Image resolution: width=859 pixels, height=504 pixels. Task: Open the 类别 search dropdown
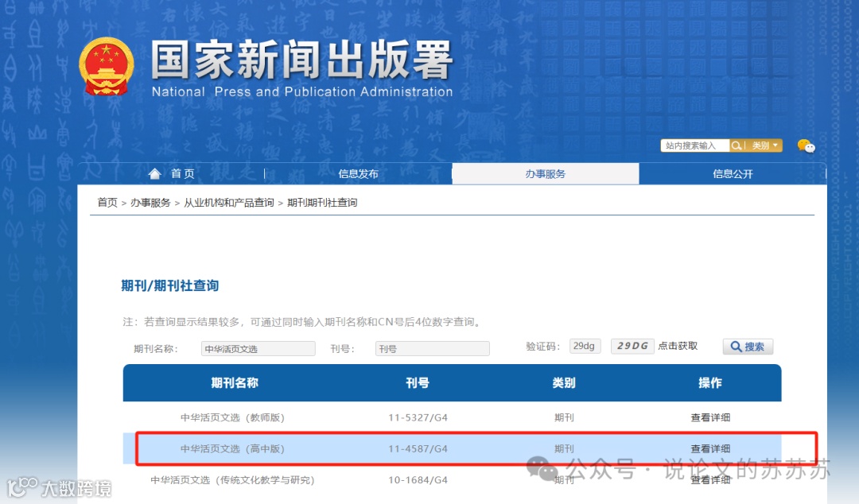765,145
